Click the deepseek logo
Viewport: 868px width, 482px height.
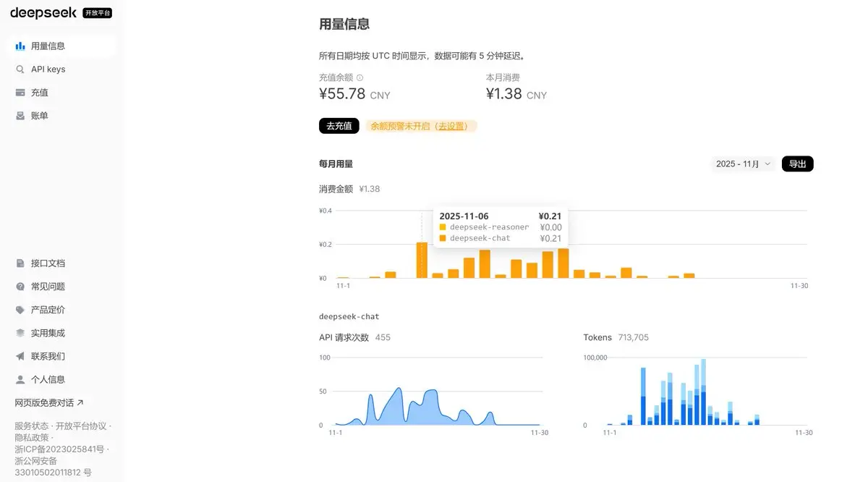pyautogui.click(x=43, y=12)
